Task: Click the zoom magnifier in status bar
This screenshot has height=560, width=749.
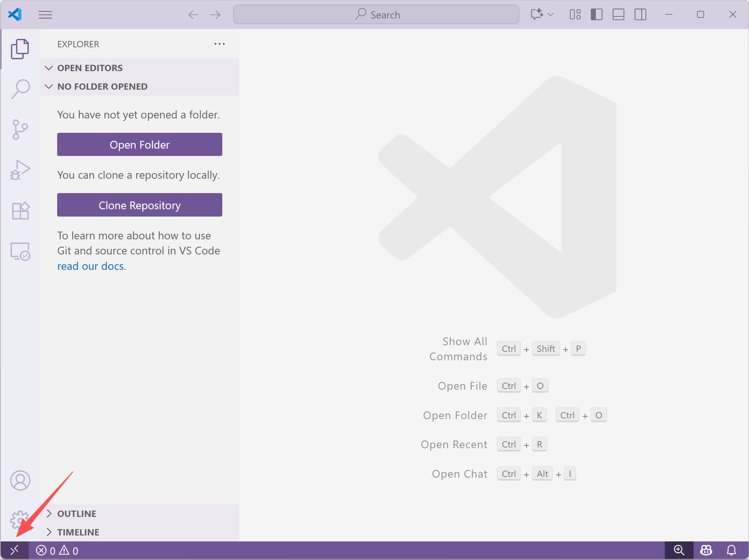Action: [679, 550]
